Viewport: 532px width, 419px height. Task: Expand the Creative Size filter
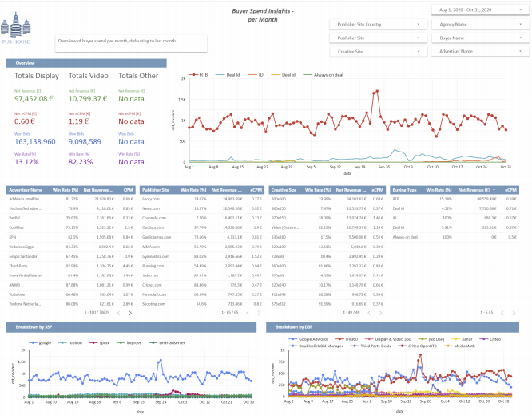(x=378, y=51)
